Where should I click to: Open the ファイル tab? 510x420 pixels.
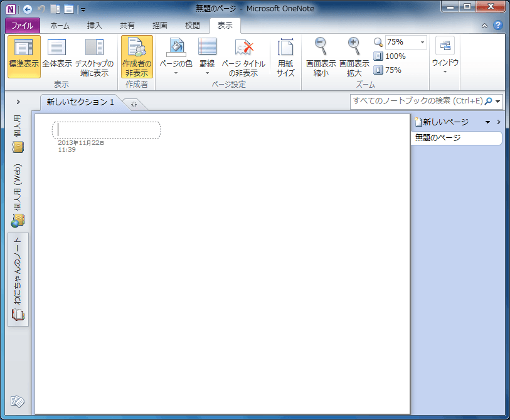(23, 26)
